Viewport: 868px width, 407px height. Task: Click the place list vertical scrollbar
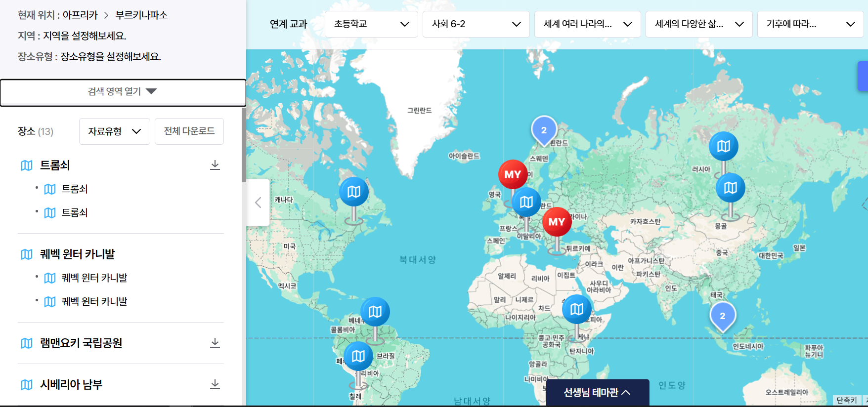point(244,145)
